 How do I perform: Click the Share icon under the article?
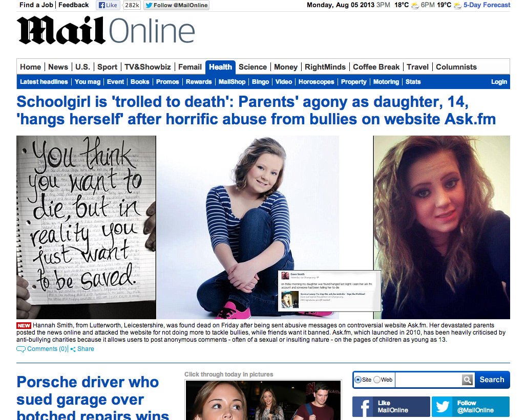73,349
